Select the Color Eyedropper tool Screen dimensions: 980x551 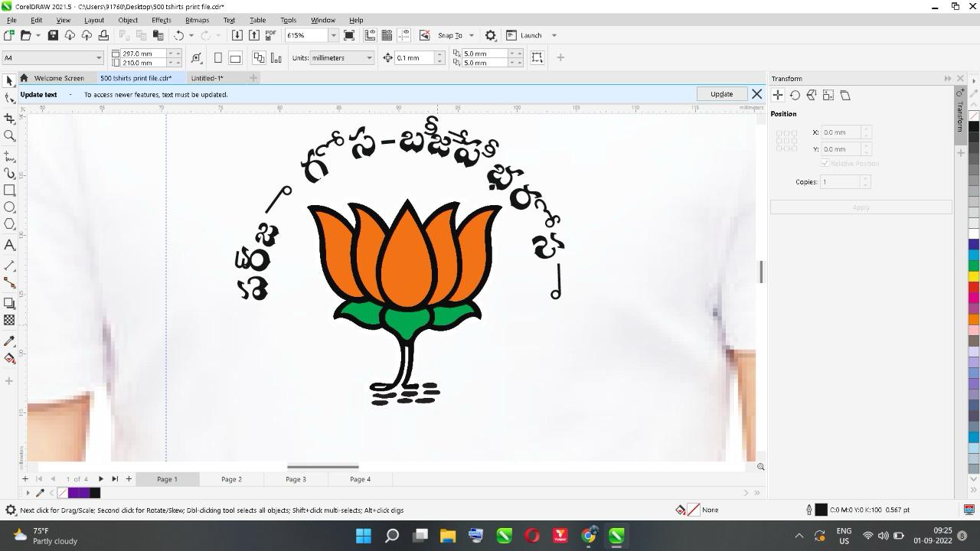tap(9, 341)
